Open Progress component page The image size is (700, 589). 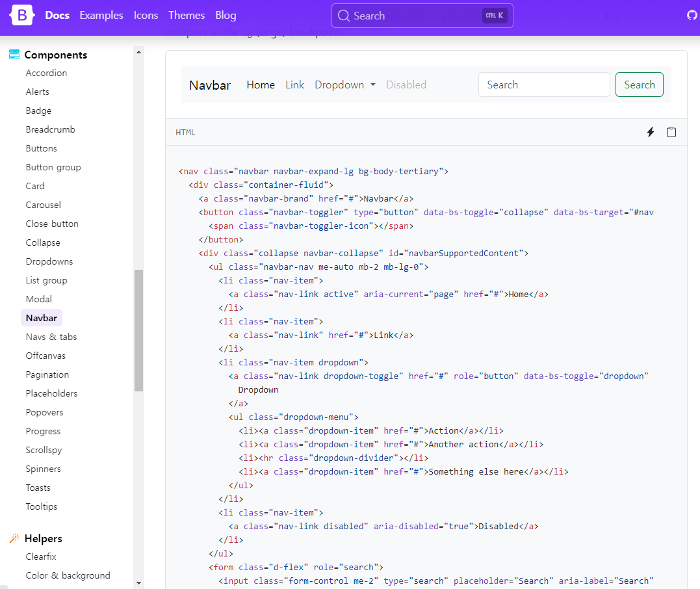(44, 432)
